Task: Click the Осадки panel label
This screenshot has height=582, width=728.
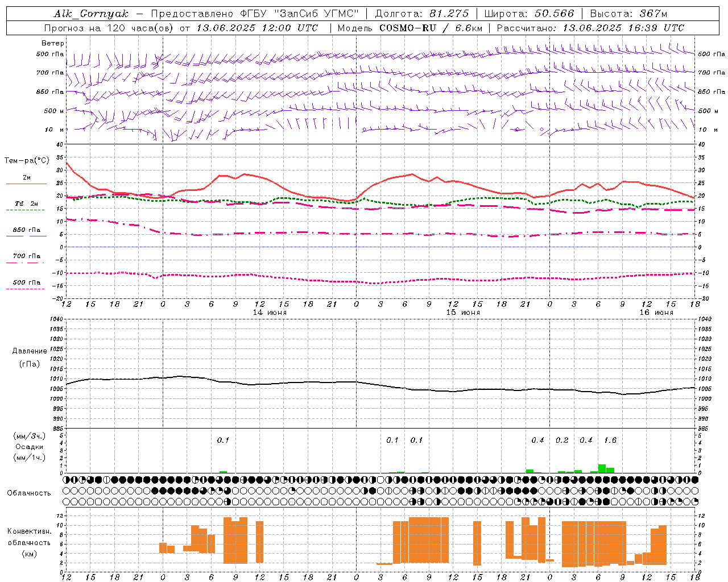Action: tap(29, 447)
